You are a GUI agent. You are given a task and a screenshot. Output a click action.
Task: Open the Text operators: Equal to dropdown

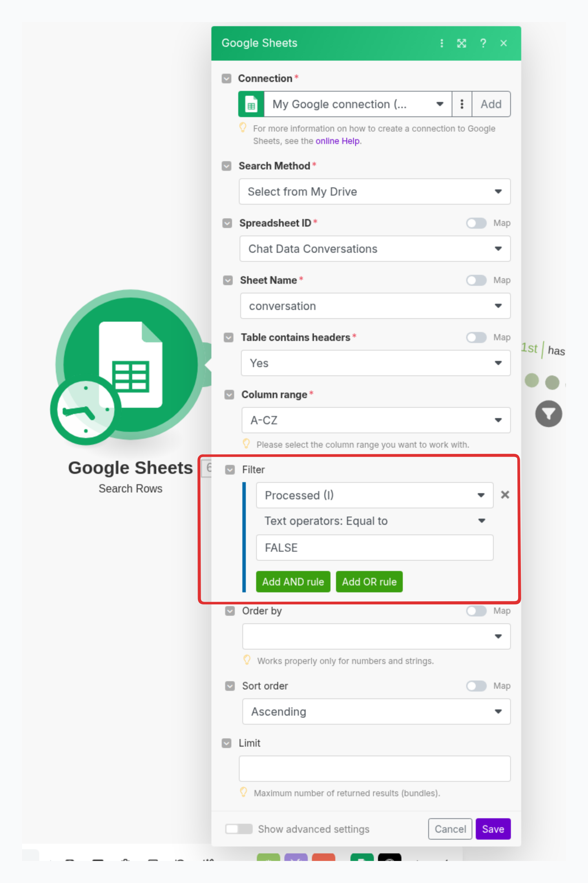pos(375,521)
